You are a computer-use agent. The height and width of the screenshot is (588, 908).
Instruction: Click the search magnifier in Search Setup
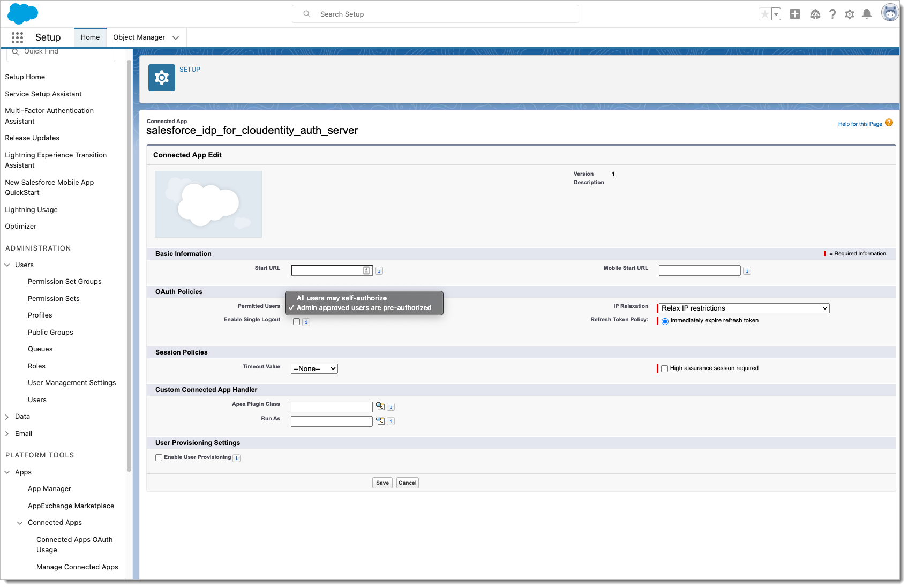[307, 14]
